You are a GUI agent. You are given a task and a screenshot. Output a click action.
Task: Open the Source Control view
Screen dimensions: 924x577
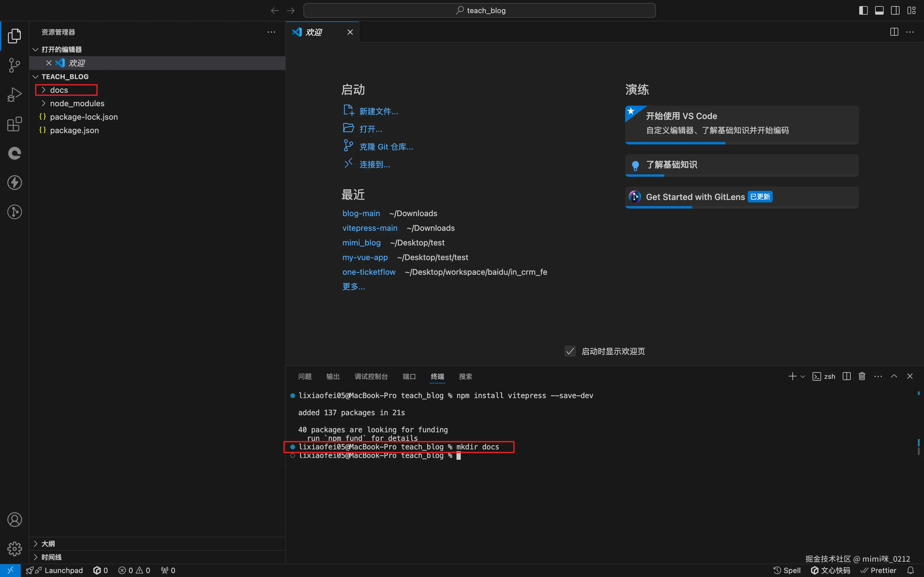point(14,65)
